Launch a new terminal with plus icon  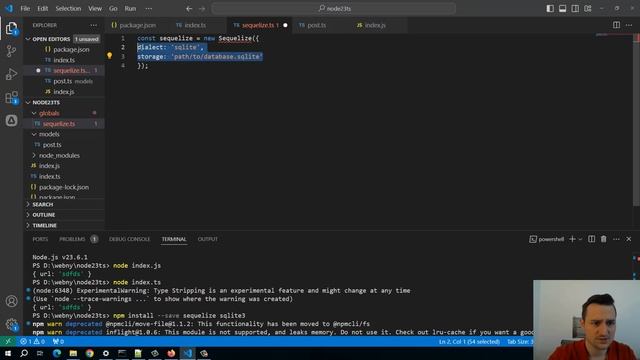point(572,239)
